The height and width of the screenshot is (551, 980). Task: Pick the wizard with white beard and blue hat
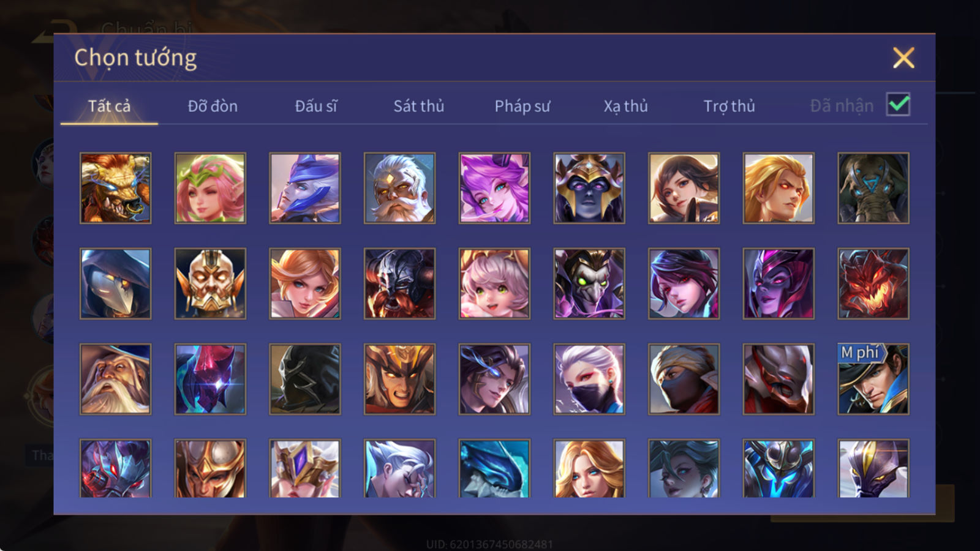[115, 379]
